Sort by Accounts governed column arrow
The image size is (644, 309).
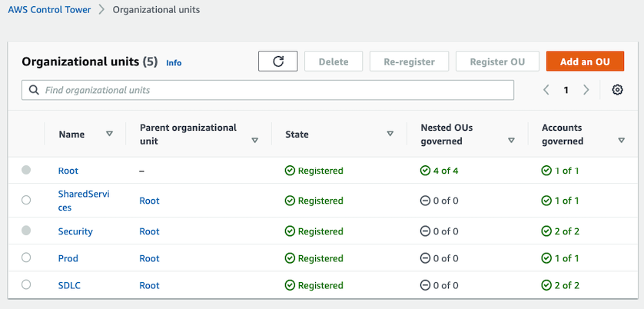621,141
